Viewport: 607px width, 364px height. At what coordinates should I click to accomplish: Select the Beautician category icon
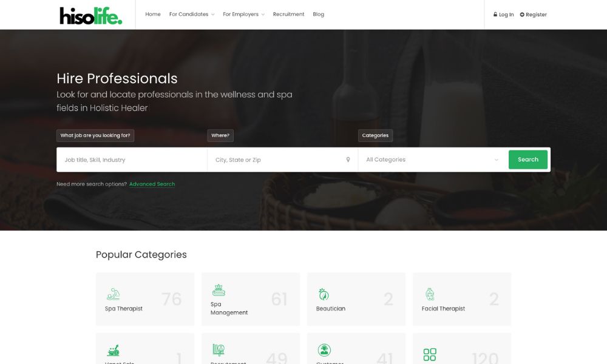coord(324,294)
